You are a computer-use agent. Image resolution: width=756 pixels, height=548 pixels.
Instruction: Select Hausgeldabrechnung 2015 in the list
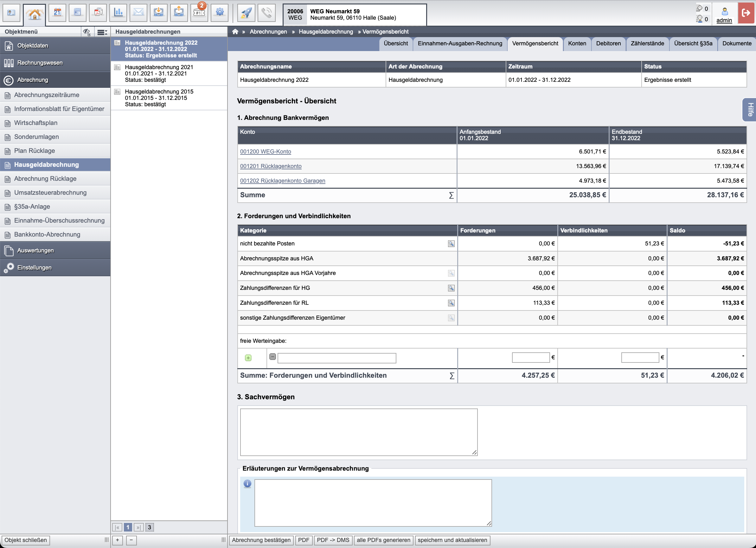click(169, 98)
